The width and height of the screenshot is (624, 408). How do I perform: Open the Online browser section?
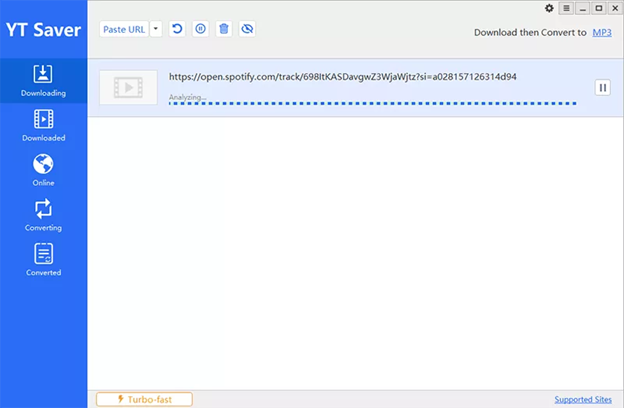click(43, 170)
